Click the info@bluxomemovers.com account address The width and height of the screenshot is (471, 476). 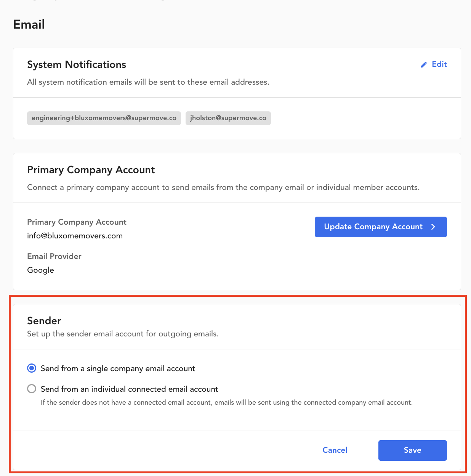click(x=75, y=236)
